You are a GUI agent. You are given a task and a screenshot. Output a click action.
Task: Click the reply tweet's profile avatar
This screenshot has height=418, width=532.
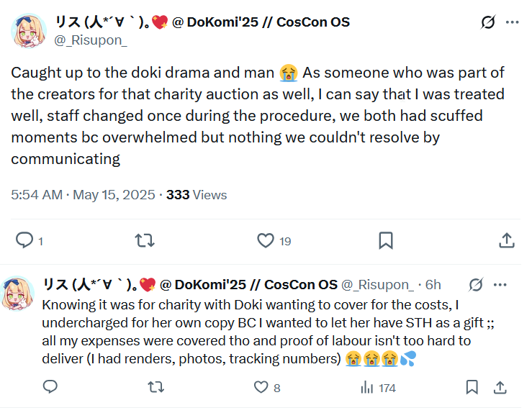pos(20,294)
